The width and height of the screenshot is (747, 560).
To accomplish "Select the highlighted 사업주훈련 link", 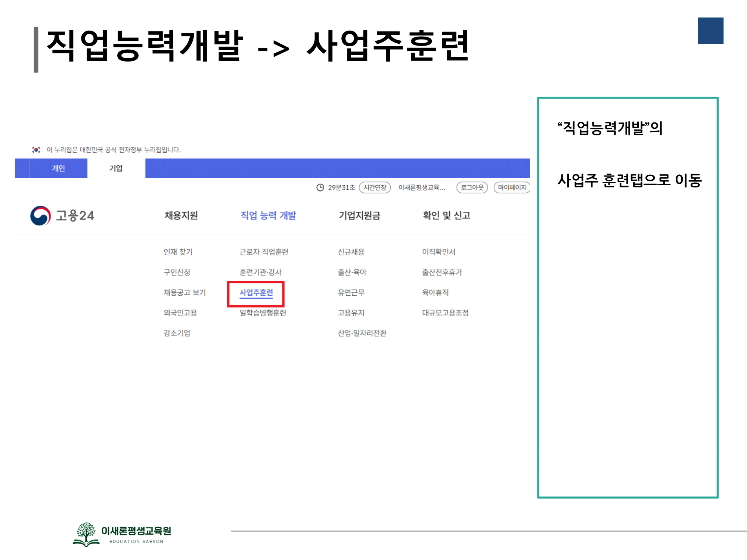I will point(256,293).
